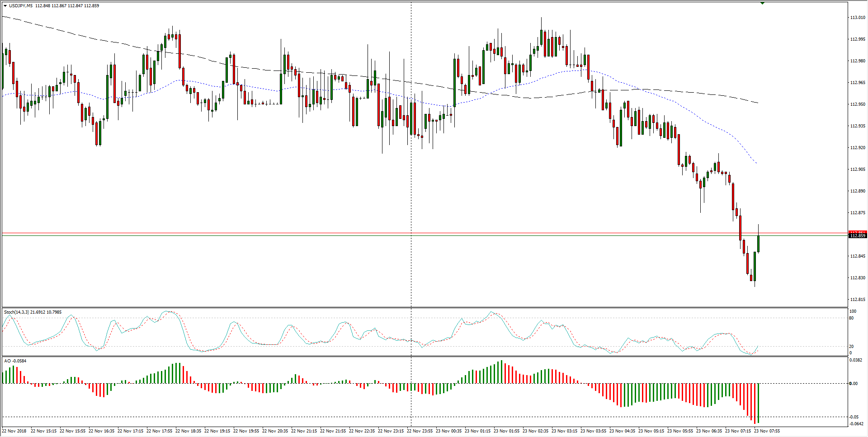
Task: Click the 112.815 price scale label
Action: pos(858,300)
